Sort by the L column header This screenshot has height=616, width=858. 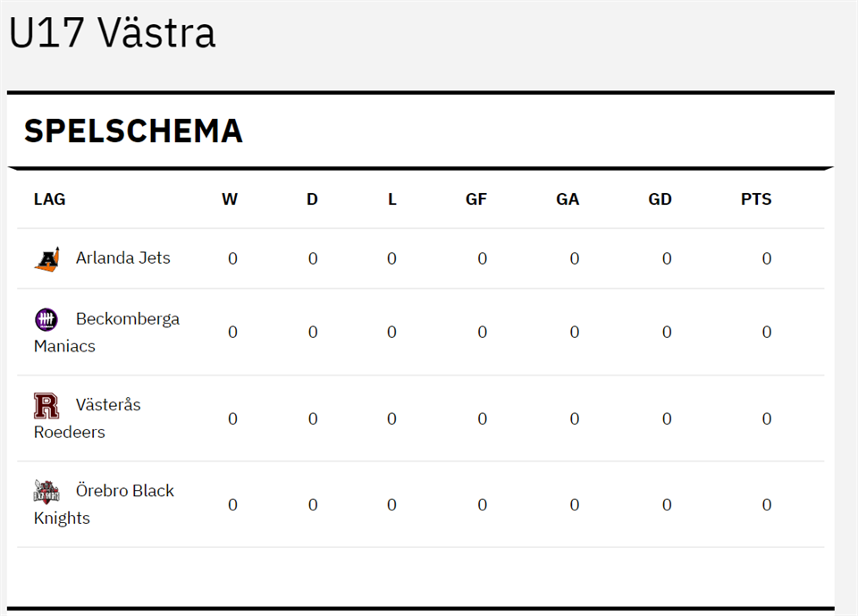tap(392, 199)
